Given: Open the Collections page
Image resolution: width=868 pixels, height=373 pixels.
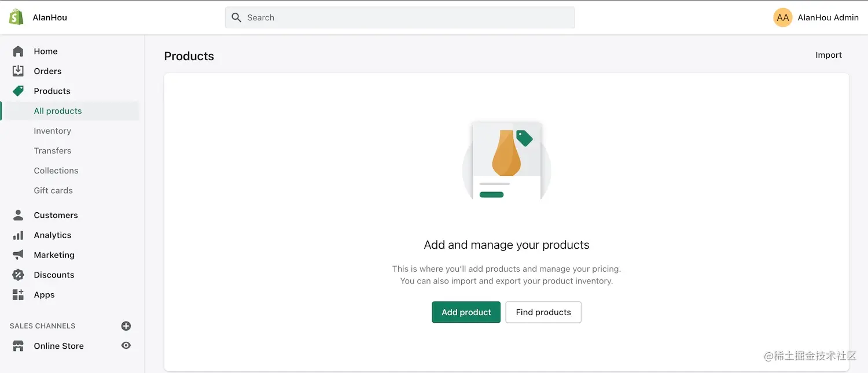Looking at the screenshot, I should (x=56, y=170).
